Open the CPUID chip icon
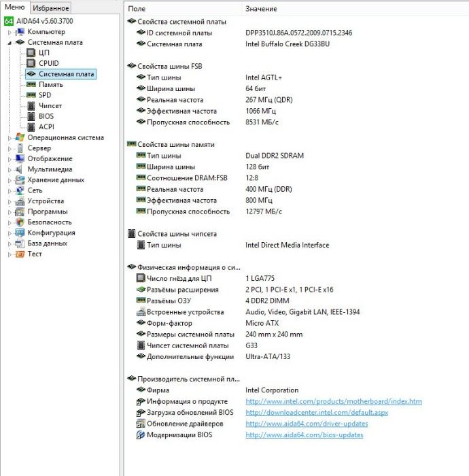The image size is (469, 476). (31, 63)
